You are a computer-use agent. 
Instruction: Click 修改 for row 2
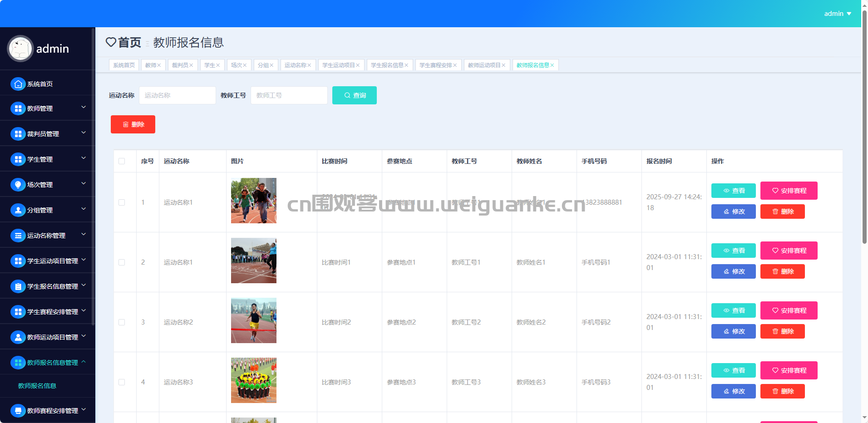point(734,271)
